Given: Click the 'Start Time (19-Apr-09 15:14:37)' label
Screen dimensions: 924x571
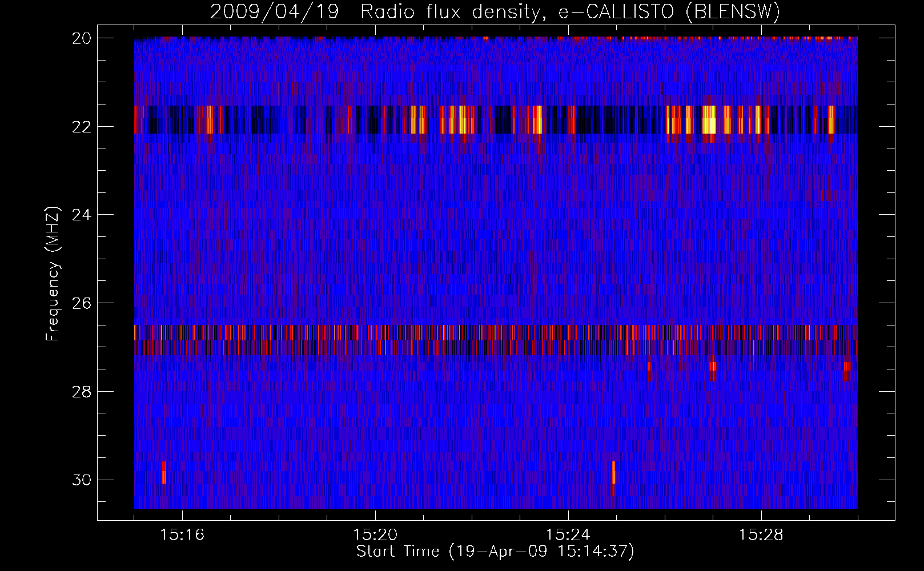Looking at the screenshot, I should [495, 552].
